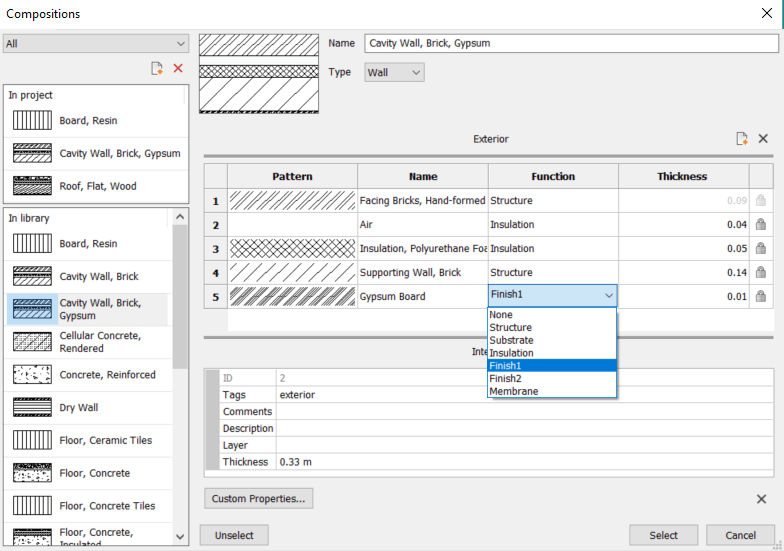Click hatch pattern of Gypsum Board ply

(292, 296)
